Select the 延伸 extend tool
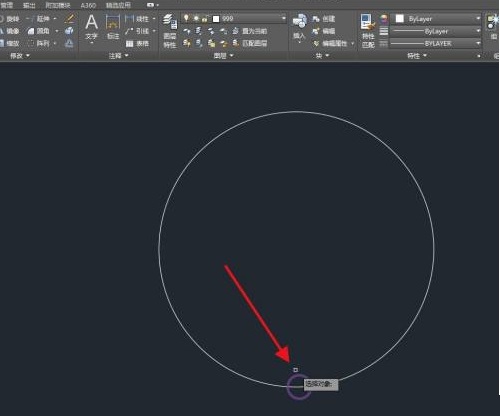The image size is (500, 416). 39,19
